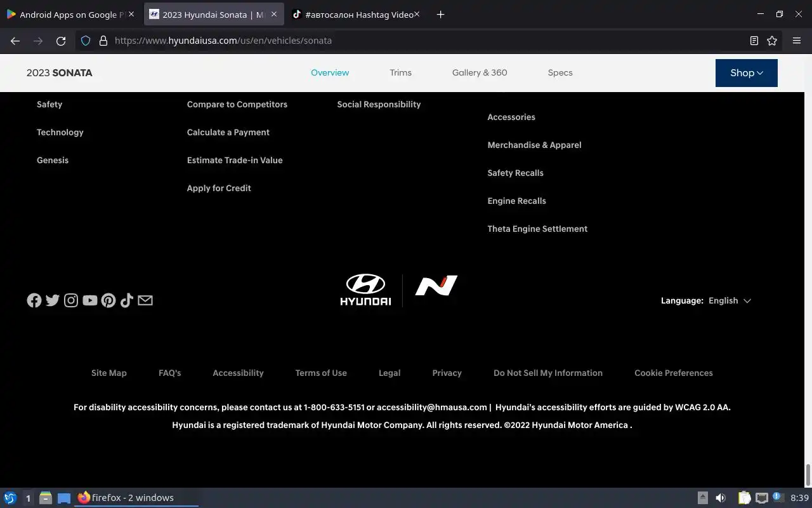Open the Legal footer link
Viewport: 812px width, 508px height.
(390, 373)
